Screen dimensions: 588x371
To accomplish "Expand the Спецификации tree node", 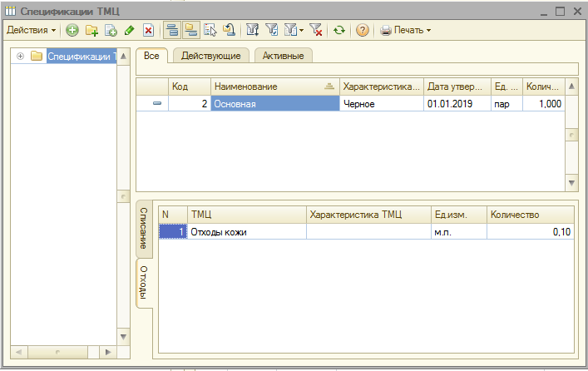I will click(x=19, y=57).
